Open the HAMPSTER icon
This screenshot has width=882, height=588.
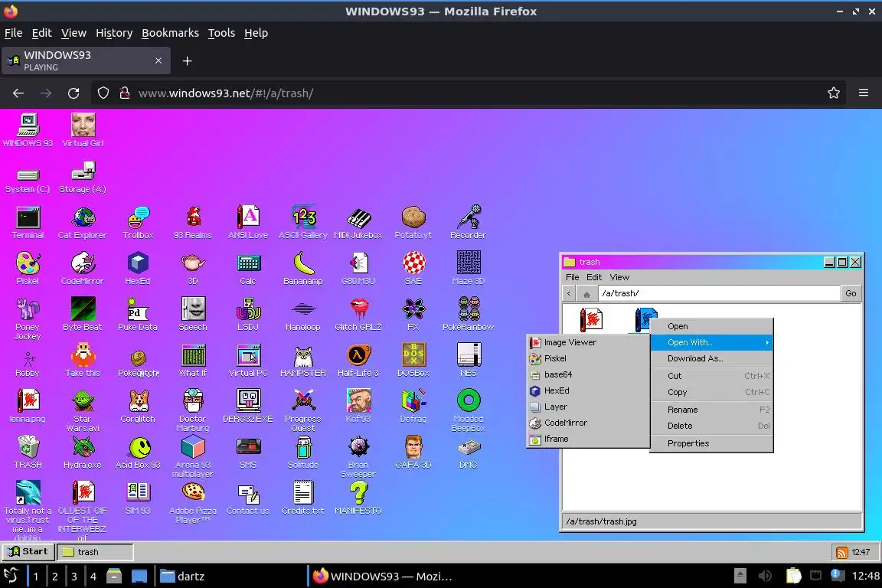click(303, 361)
